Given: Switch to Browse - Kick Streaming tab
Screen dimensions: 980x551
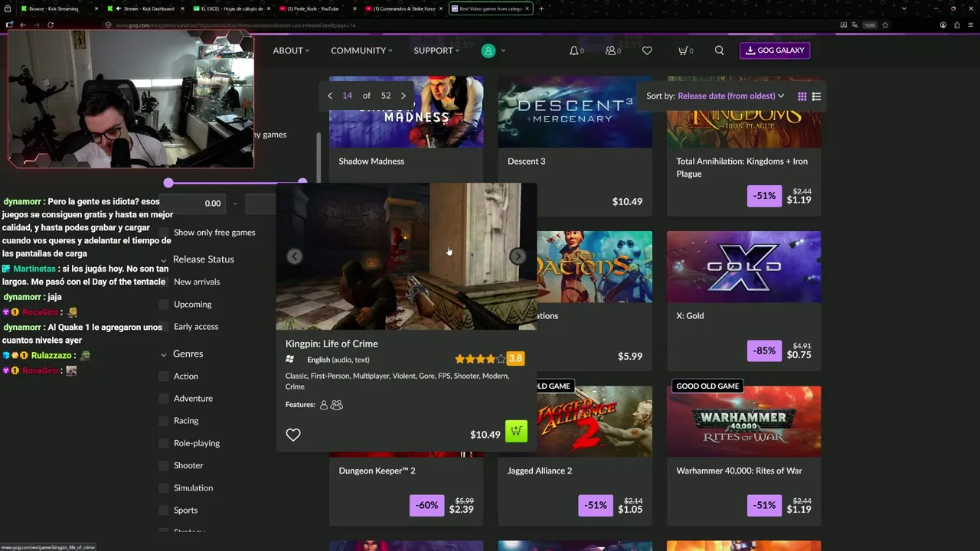Looking at the screenshot, I should pyautogui.click(x=59, y=8).
